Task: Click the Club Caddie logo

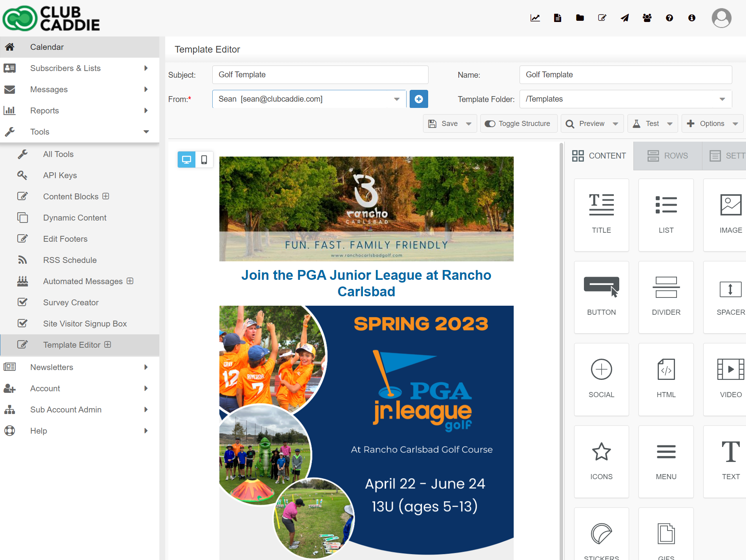Action: coord(51,18)
